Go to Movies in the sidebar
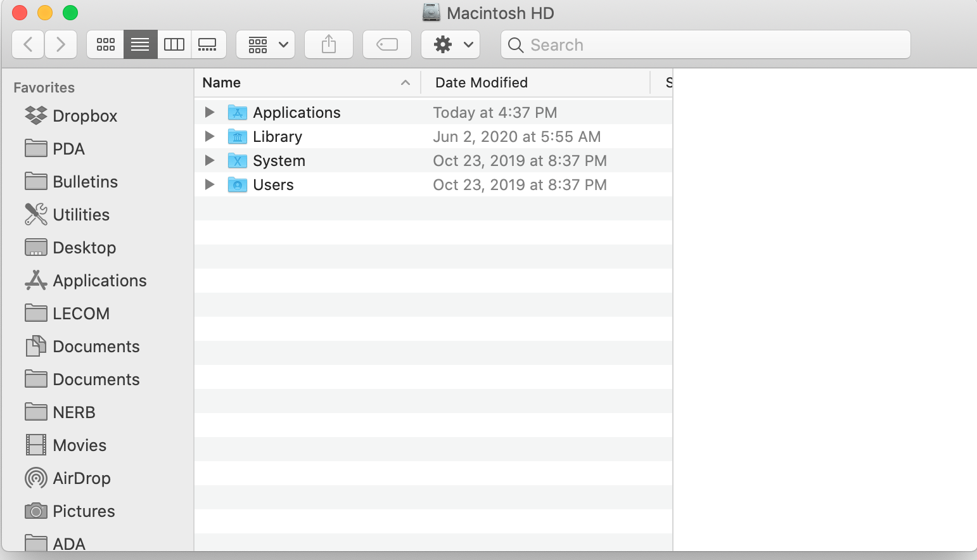 click(65, 445)
